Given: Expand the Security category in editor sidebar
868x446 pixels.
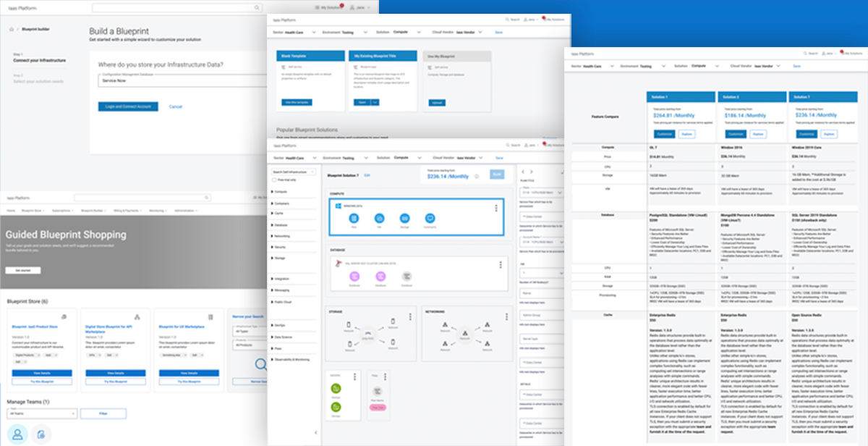Looking at the screenshot, I should click(280, 247).
